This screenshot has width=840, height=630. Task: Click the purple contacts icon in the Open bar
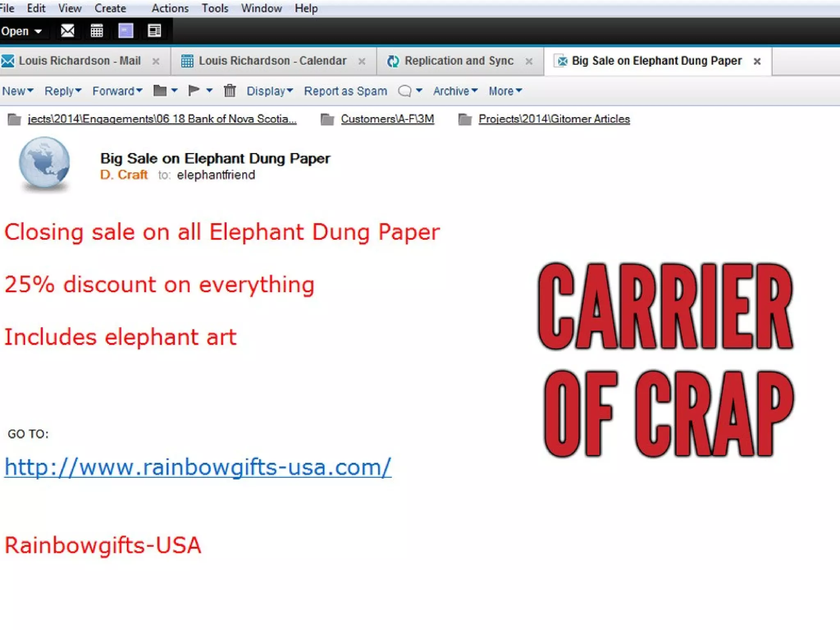click(126, 31)
